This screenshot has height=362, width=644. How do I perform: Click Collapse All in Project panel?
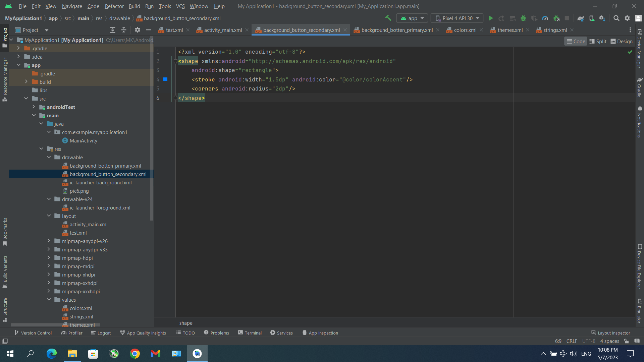tap(124, 30)
